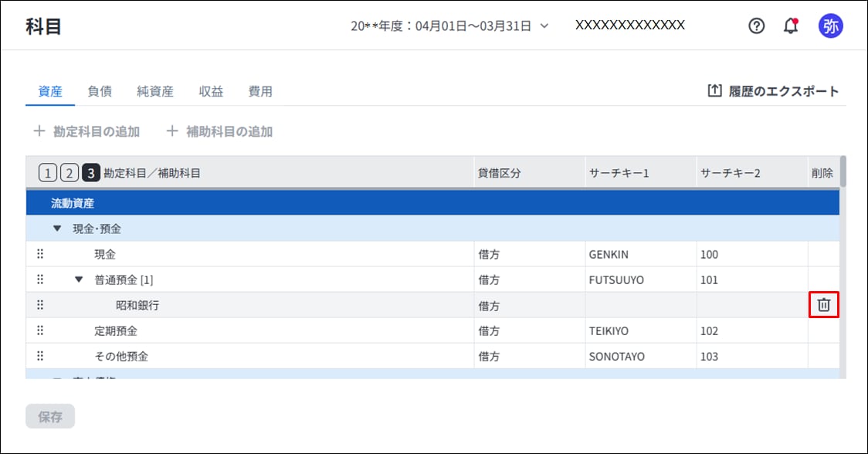Open the 弥 user account avatar
This screenshot has width=868, height=454.
831,25
